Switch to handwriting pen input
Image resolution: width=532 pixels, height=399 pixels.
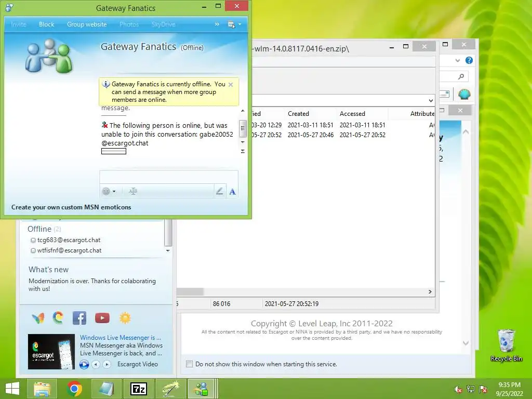(220, 191)
